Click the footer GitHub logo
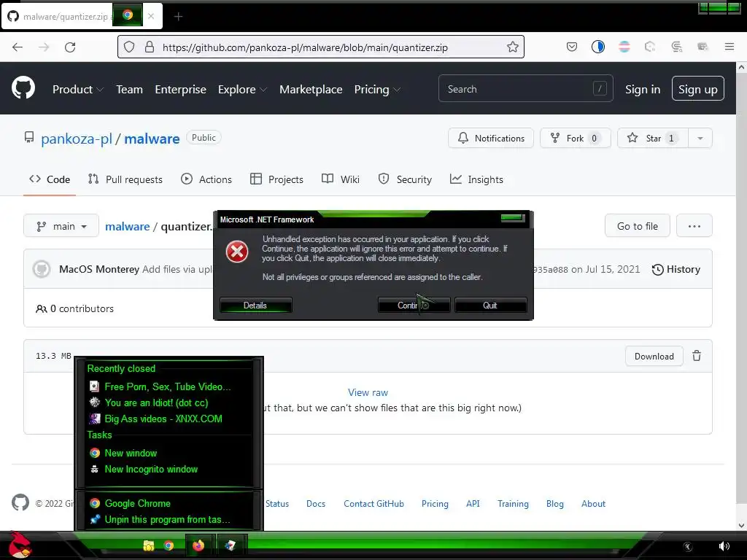This screenshot has height=560, width=747. coord(20,503)
